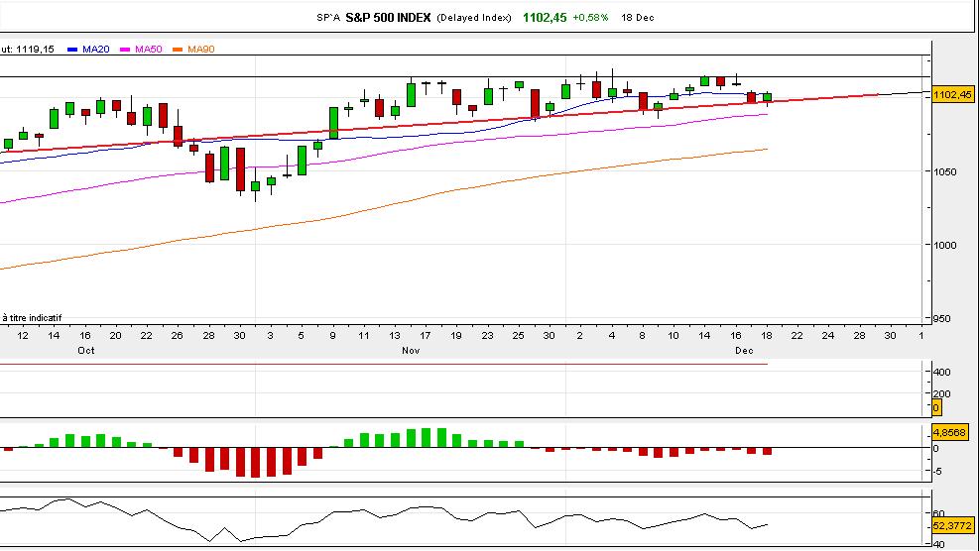Click the yellow 4,8568 indicator value tag
The image size is (980, 551).
949,432
